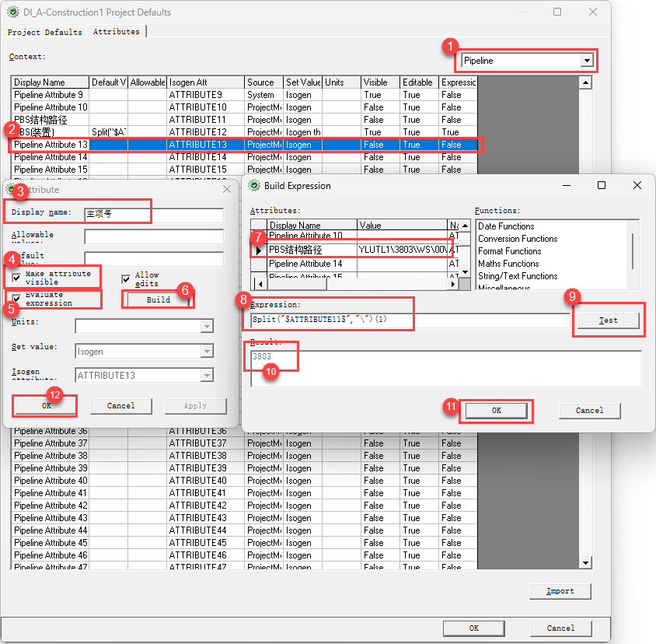Select the Attributes tab
Viewport: 656px width, 644px height.
click(117, 32)
